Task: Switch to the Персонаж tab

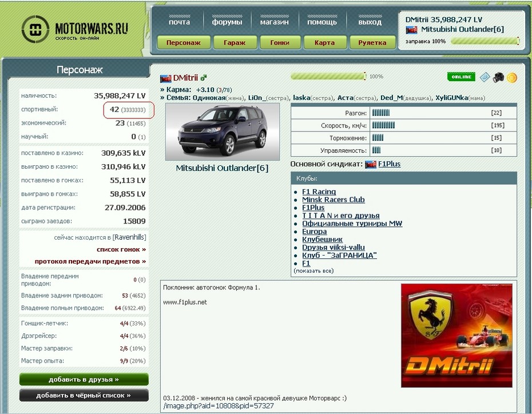Action: [184, 43]
